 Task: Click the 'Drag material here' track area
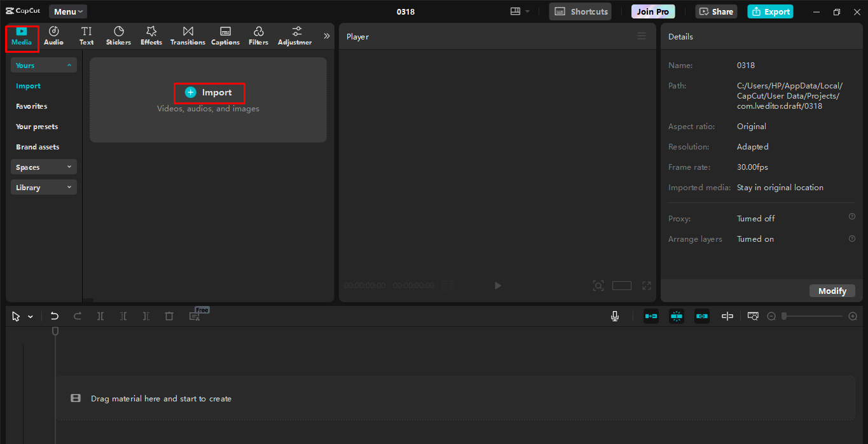pos(455,398)
